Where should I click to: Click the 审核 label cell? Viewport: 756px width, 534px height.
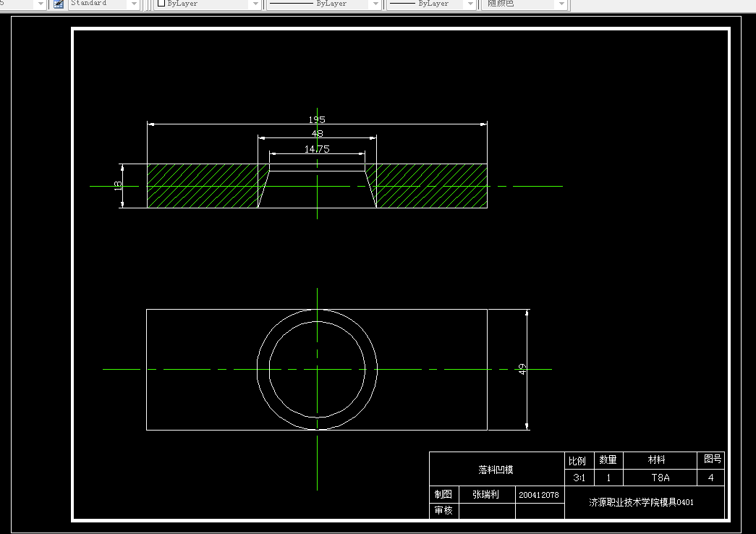point(443,510)
